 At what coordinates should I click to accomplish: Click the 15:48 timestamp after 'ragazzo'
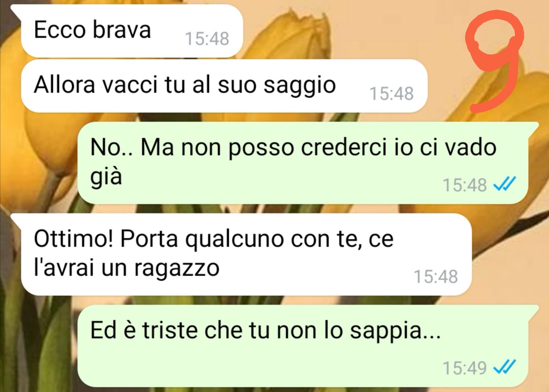tap(436, 277)
